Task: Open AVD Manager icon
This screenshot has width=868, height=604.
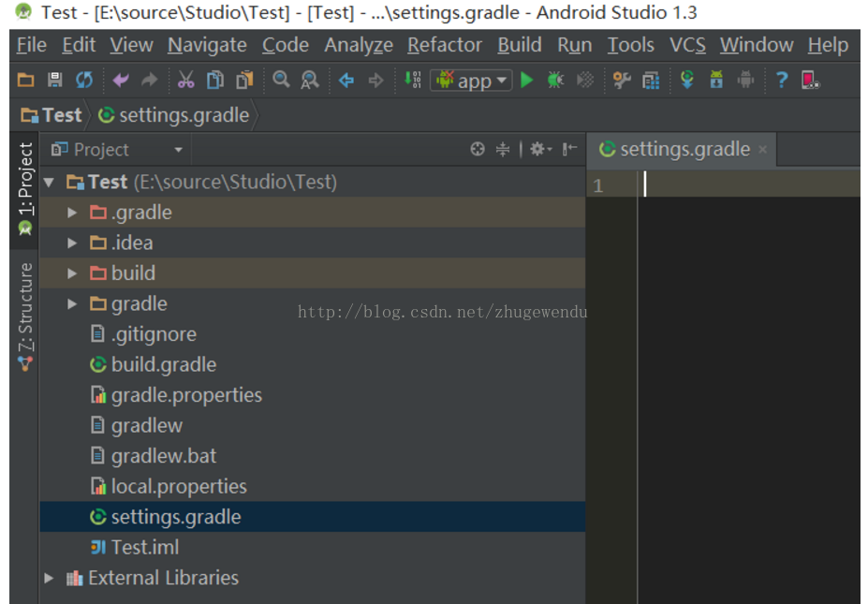Action: pos(716,81)
